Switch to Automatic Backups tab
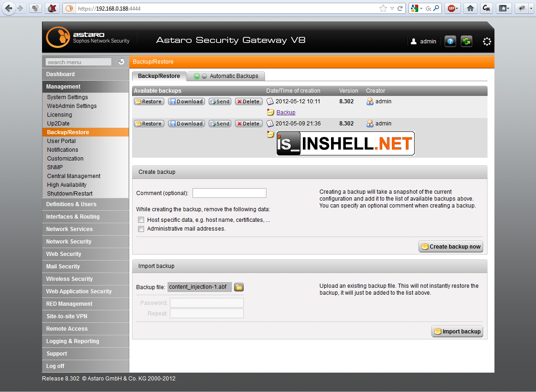Image resolution: width=536 pixels, height=392 pixels. pyautogui.click(x=226, y=76)
